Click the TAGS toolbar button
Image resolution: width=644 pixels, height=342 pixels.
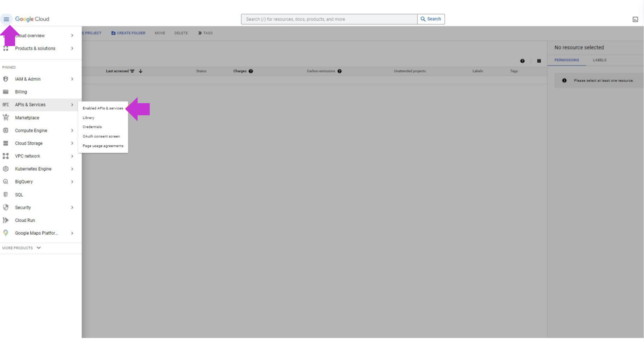(x=205, y=33)
